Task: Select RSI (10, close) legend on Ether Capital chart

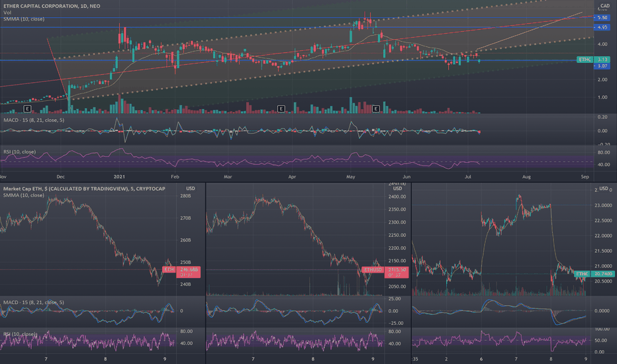Action: click(x=19, y=152)
